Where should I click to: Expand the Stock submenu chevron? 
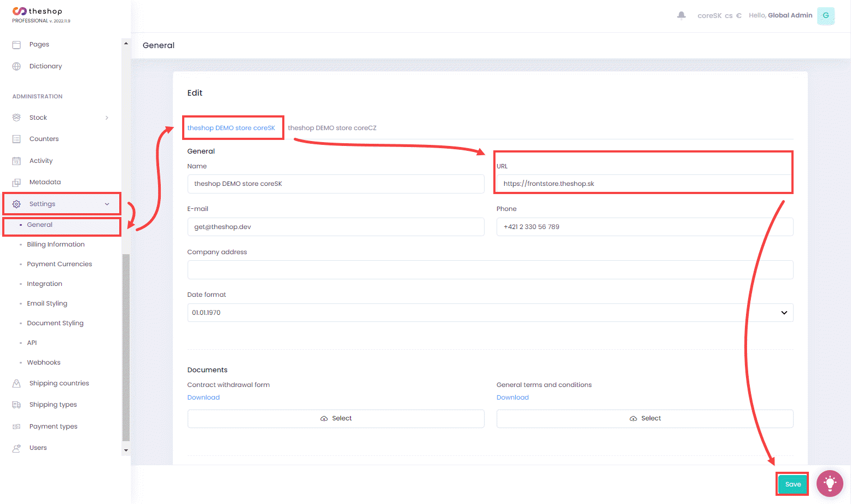point(107,118)
